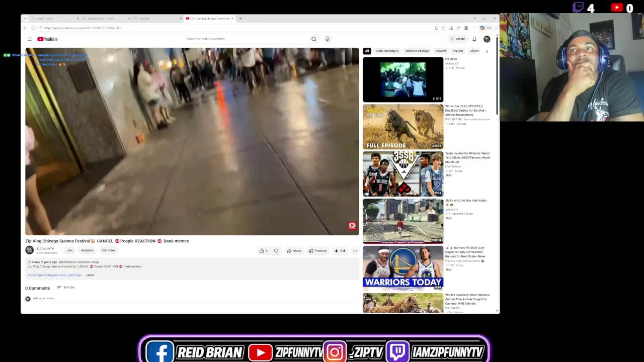
Task: Like the video with thumbs up
Action: pyautogui.click(x=263, y=251)
